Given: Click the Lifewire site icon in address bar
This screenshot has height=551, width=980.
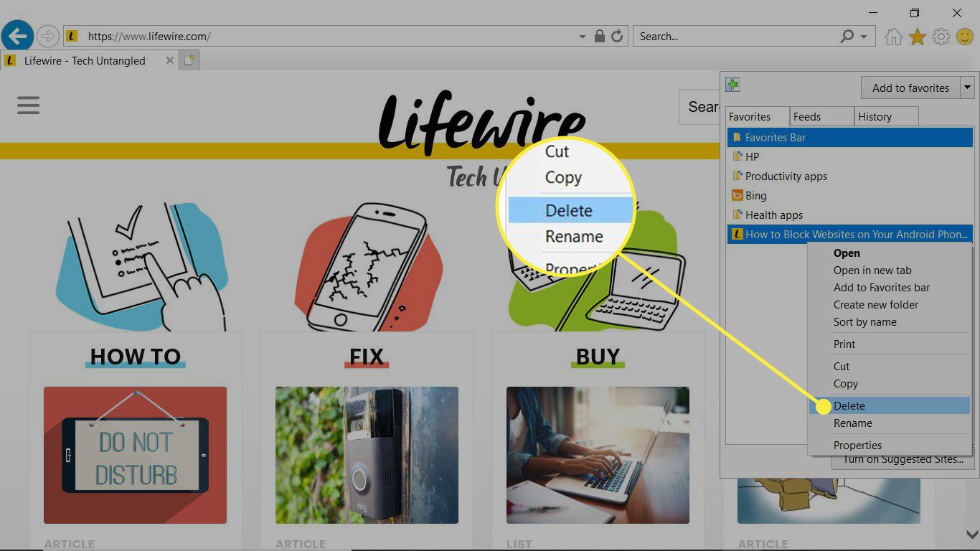Looking at the screenshot, I should click(x=72, y=36).
